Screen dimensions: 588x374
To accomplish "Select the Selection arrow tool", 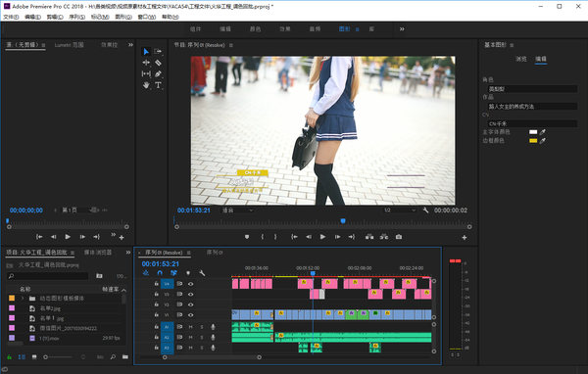I will coord(146,52).
